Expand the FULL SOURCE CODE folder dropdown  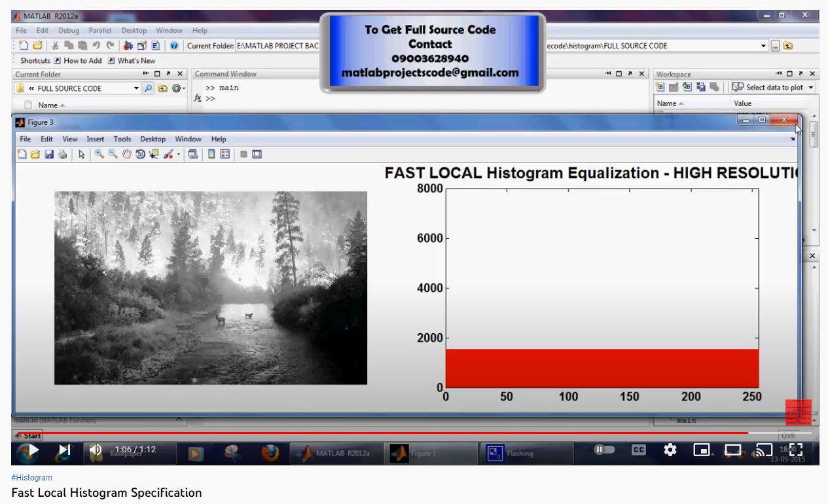click(x=136, y=88)
